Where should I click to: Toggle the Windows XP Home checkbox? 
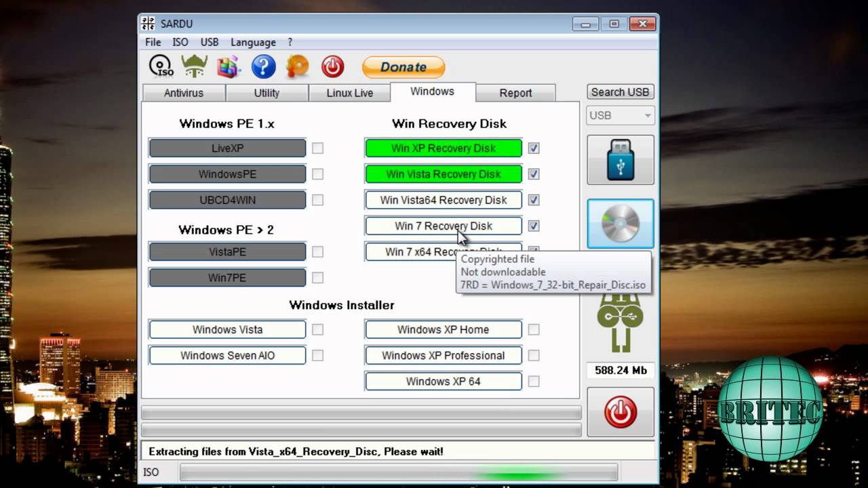[534, 329]
